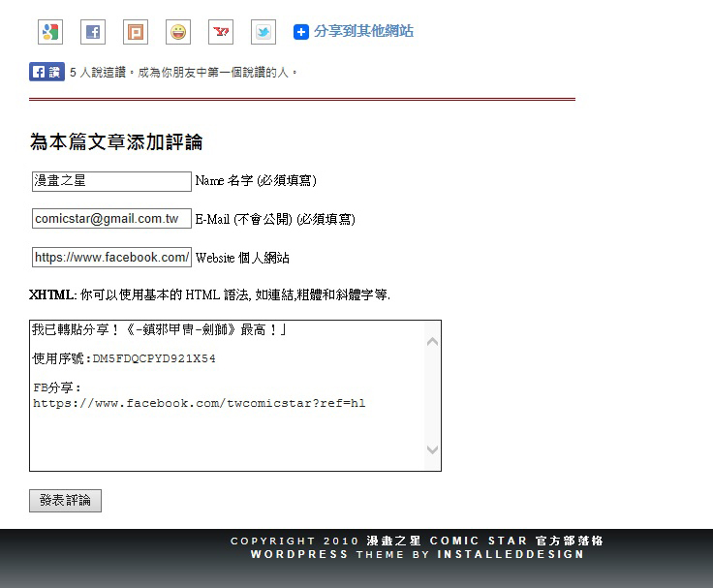This screenshot has width=713, height=588.
Task: Click the Name 名字 input field
Action: click(111, 181)
